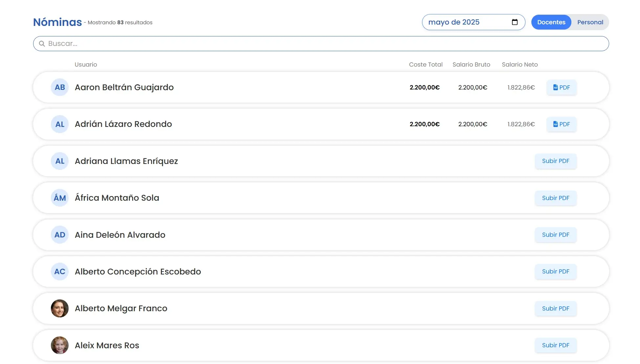Focus the Buscar search field
Screen dimensions: 640x364
(321, 44)
